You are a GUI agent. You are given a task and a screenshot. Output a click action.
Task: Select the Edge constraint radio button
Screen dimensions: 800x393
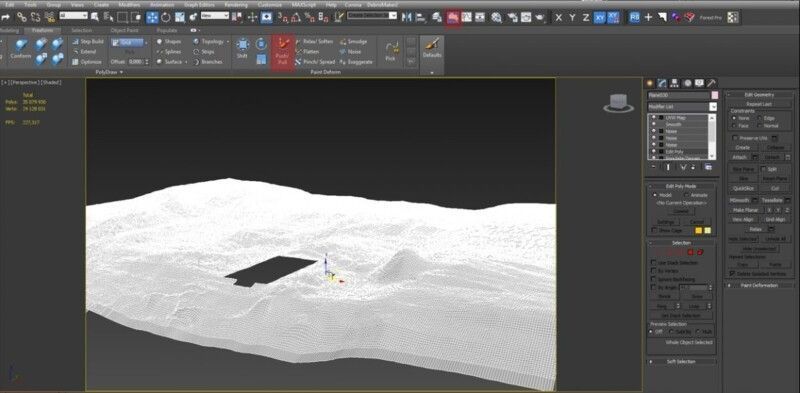(760, 118)
